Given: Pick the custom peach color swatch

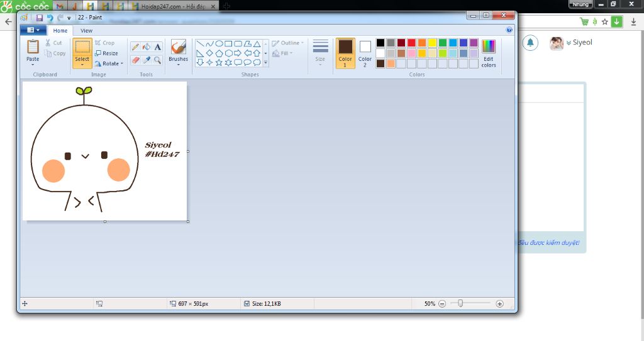Looking at the screenshot, I should pos(391,63).
